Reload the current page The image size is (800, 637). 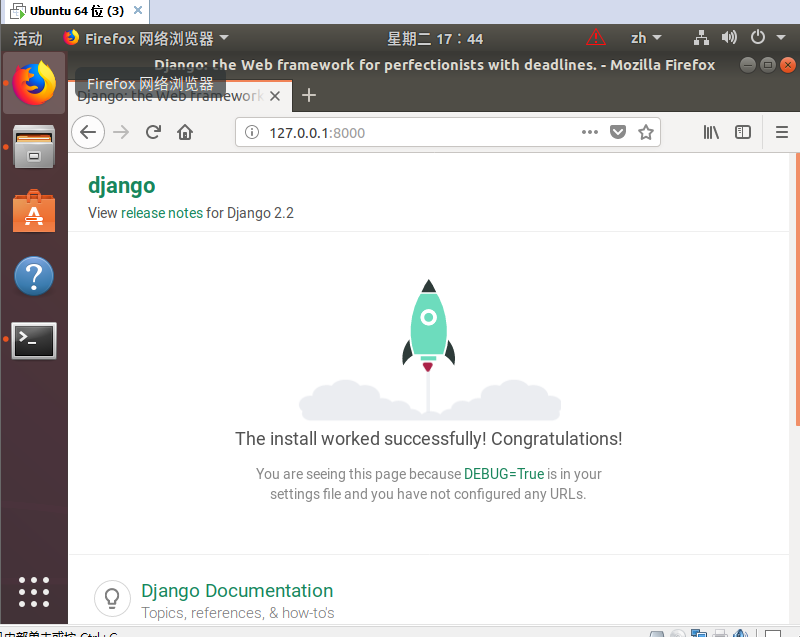click(153, 133)
